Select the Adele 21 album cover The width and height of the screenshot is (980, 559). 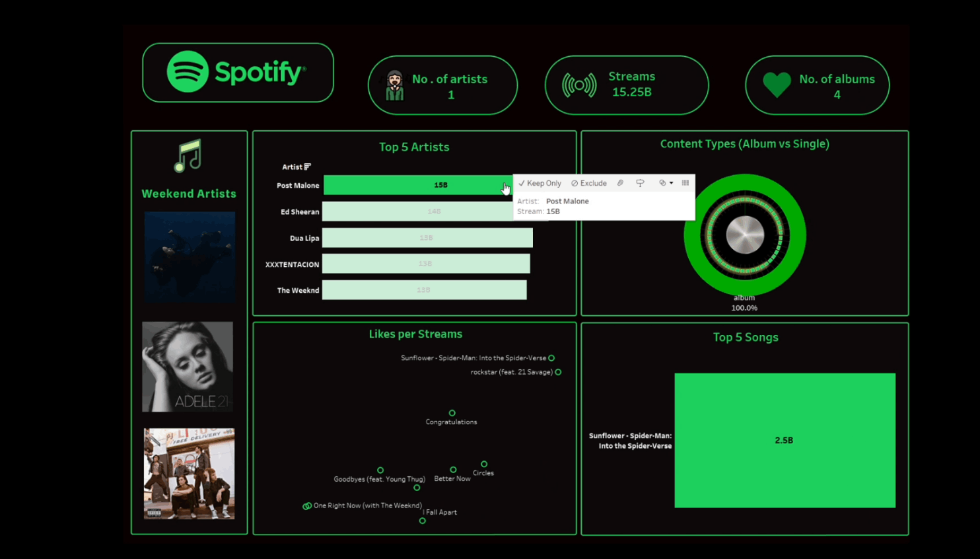[188, 366]
